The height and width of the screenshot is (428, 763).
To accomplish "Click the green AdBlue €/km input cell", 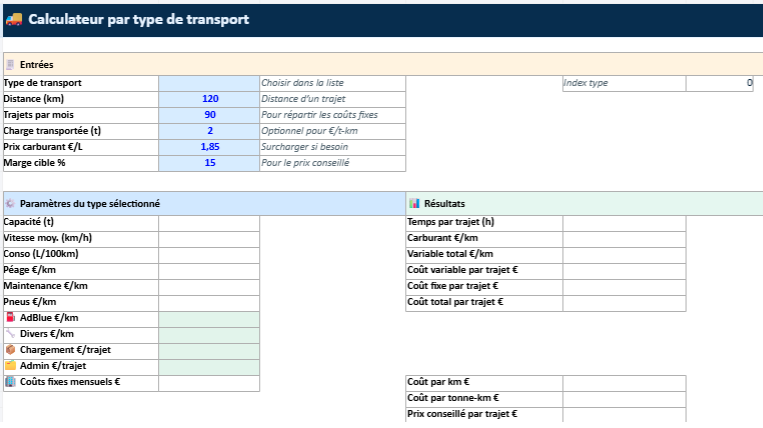I will 208,318.
